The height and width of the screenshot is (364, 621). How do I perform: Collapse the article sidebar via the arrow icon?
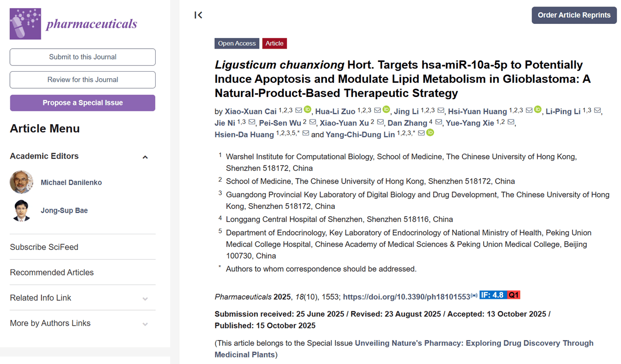coord(198,15)
